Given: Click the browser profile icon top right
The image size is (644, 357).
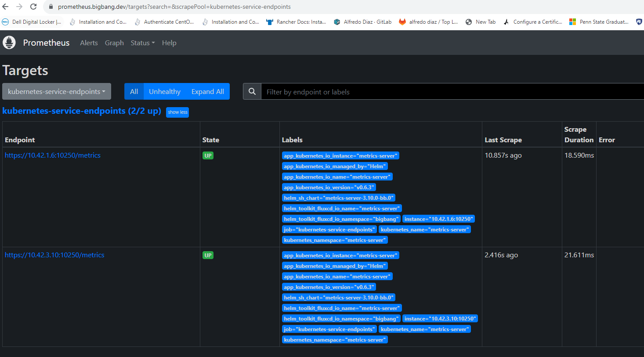Looking at the screenshot, I should (x=639, y=22).
